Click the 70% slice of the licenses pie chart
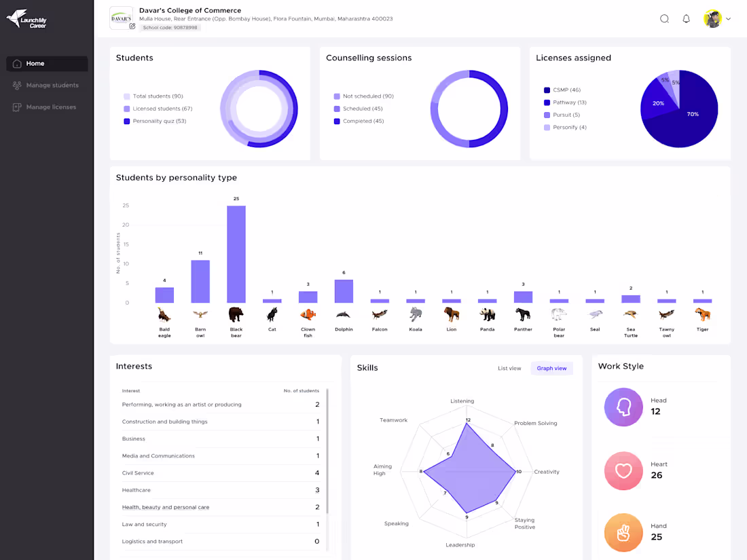Image resolution: width=747 pixels, height=560 pixels. pyautogui.click(x=693, y=114)
